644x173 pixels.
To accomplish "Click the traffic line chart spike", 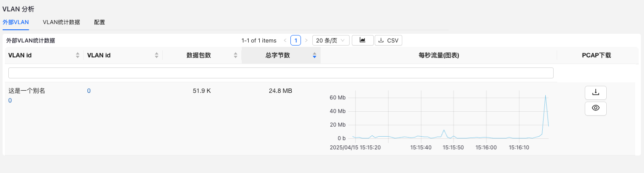I will pyautogui.click(x=545, y=96).
